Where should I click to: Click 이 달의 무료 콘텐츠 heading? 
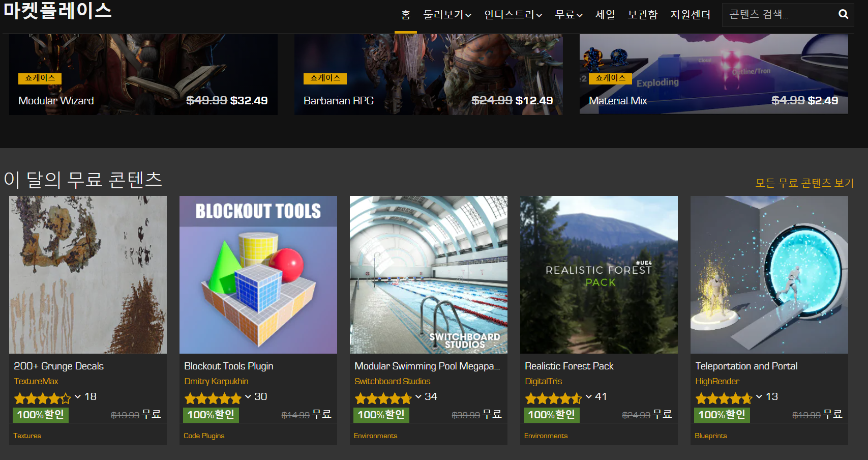click(83, 180)
